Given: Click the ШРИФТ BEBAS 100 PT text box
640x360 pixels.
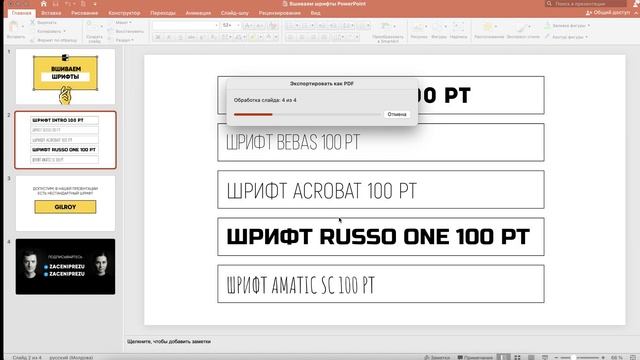Looking at the screenshot, I should 381,142.
